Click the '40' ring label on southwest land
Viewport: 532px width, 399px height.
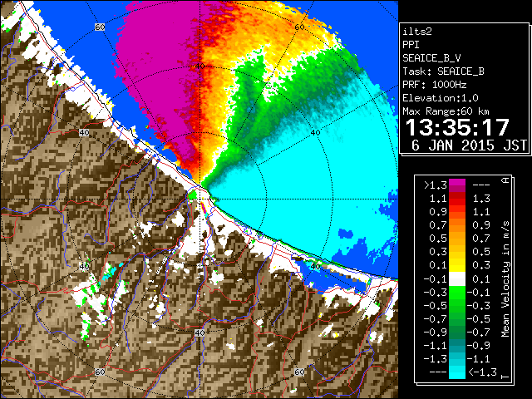84,266
